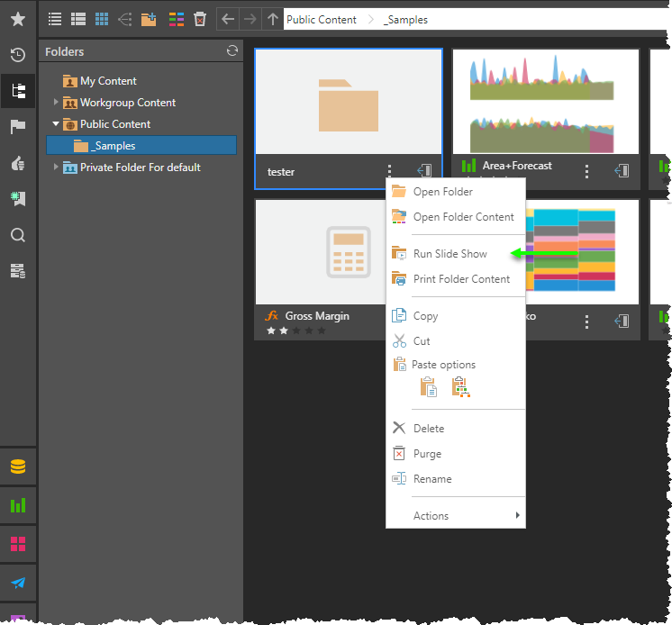Choose Run Slide Show from menu
Viewport: 672px width, 625px height.
click(450, 254)
